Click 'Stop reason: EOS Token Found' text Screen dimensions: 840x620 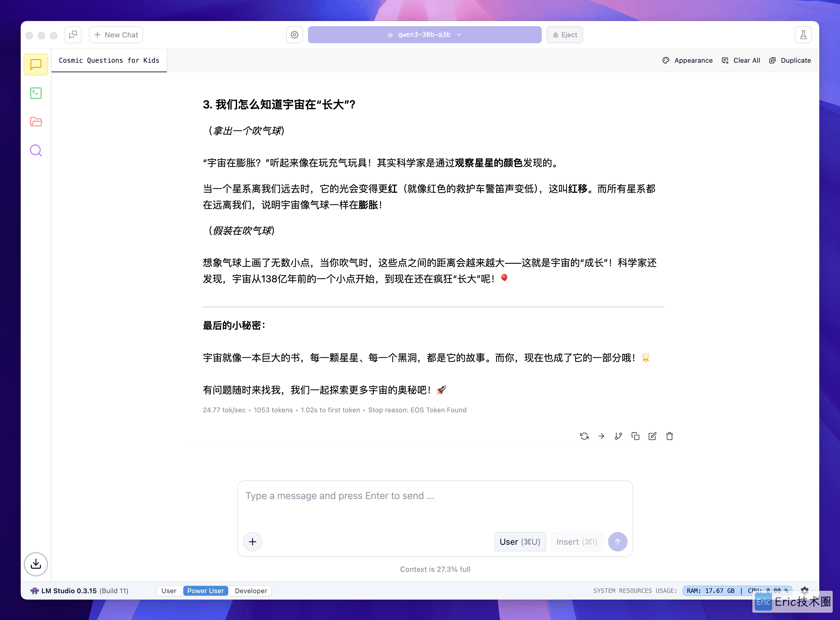point(417,410)
